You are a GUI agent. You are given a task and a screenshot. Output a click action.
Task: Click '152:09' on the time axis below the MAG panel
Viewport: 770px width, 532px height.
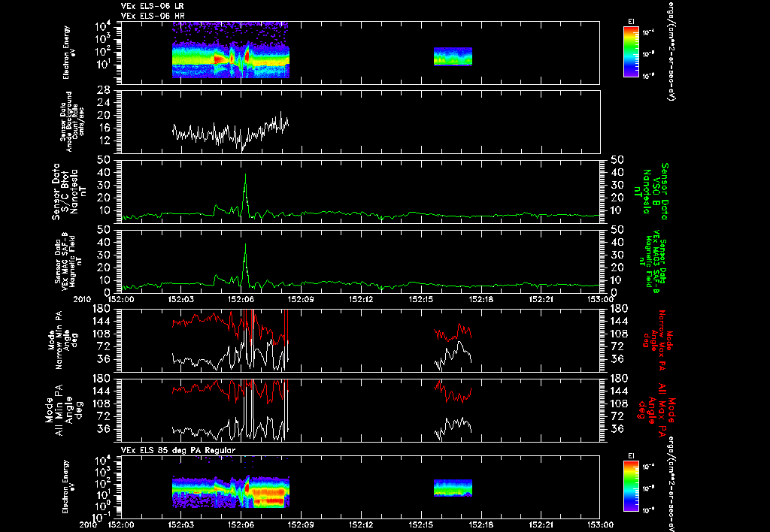point(301,299)
